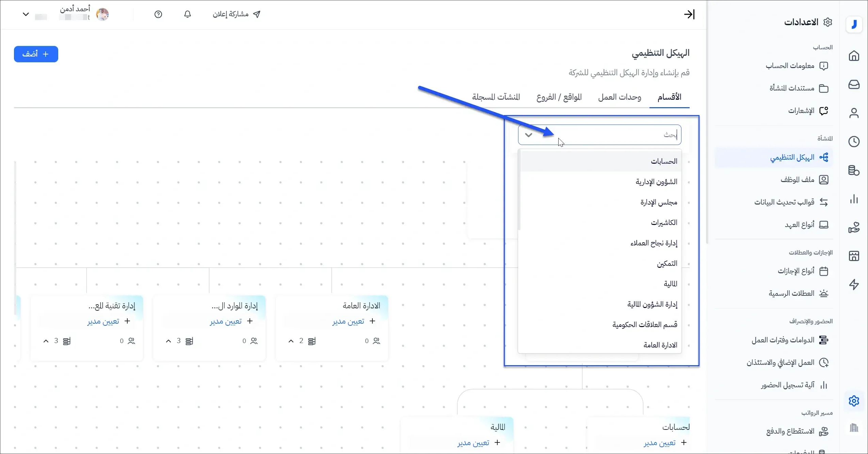Viewport: 868px width, 454px height.
Task: Click the أضف button
Action: (x=36, y=54)
